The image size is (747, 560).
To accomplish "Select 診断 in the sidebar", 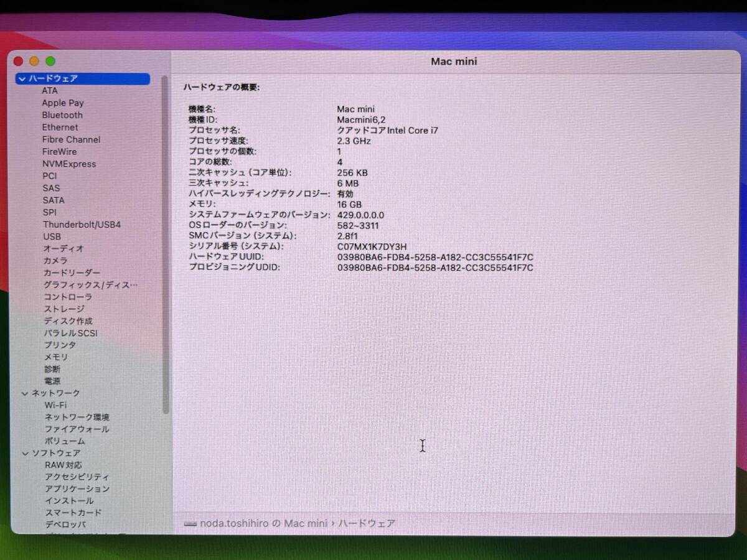I will (x=52, y=369).
